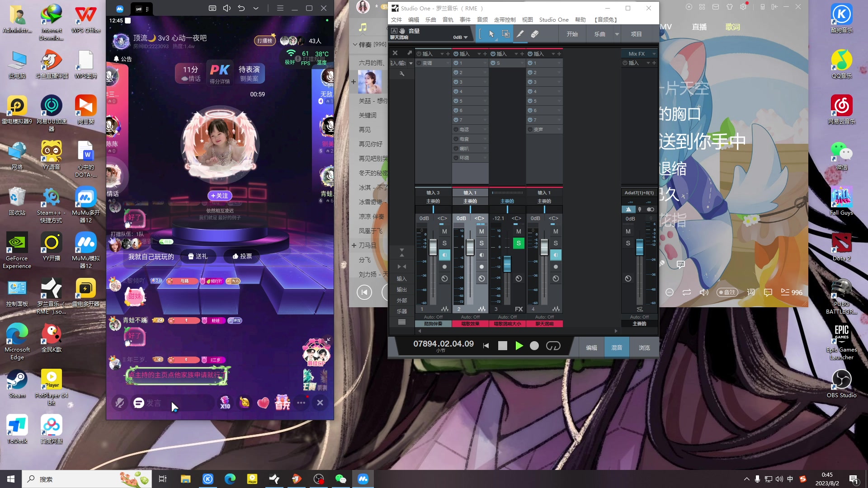The height and width of the screenshot is (488, 868).
Task: Click the FX icon on channel 3
Action: click(x=519, y=309)
